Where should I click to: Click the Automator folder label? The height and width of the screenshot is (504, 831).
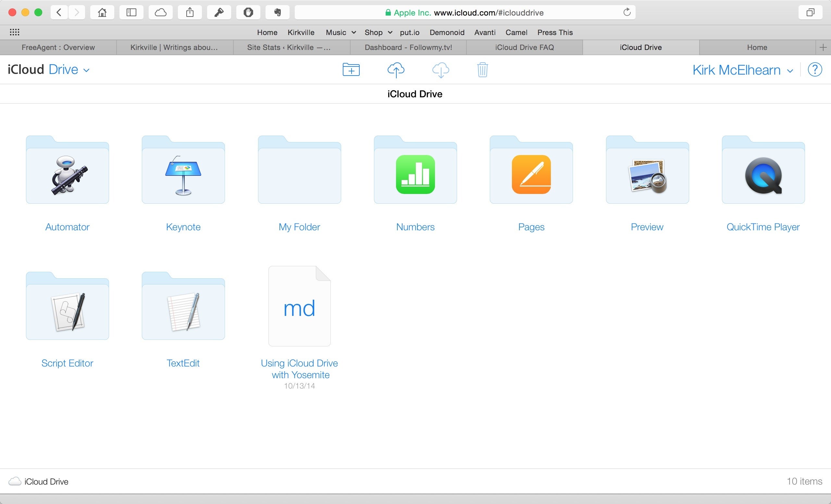68,227
